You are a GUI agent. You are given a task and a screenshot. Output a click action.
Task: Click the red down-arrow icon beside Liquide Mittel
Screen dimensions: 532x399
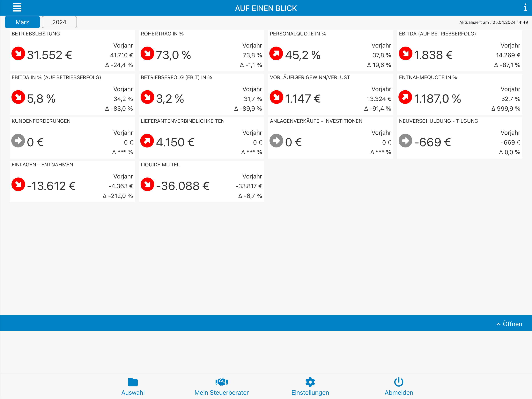click(x=147, y=184)
